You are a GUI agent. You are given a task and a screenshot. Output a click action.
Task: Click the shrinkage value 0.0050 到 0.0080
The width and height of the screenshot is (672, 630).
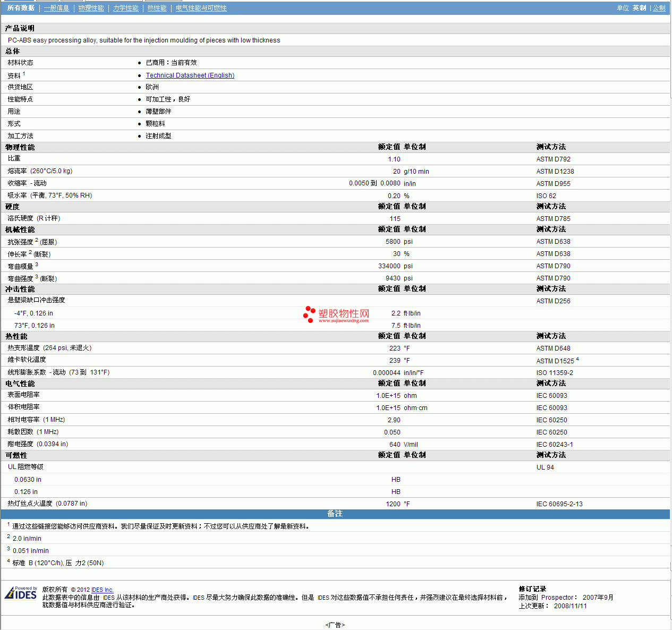(375, 183)
